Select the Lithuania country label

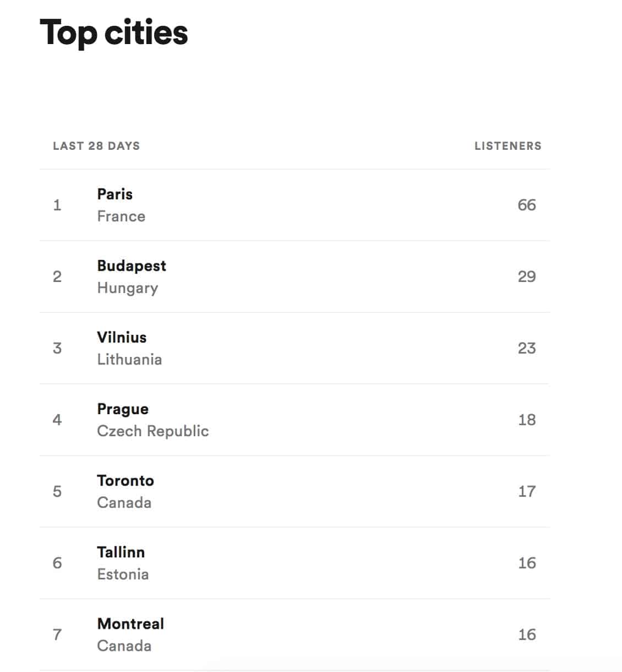coord(129,359)
